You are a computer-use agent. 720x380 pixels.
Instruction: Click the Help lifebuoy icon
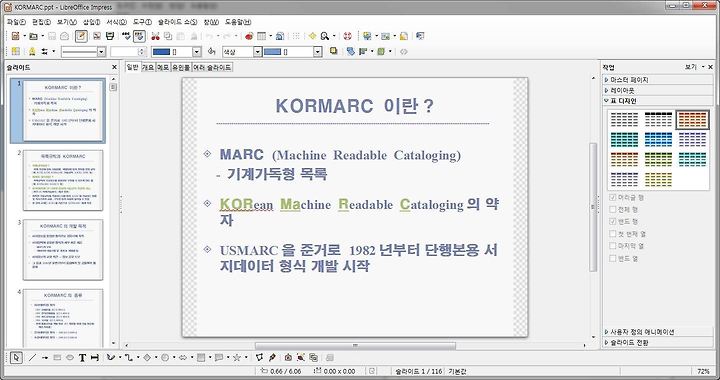(x=348, y=36)
